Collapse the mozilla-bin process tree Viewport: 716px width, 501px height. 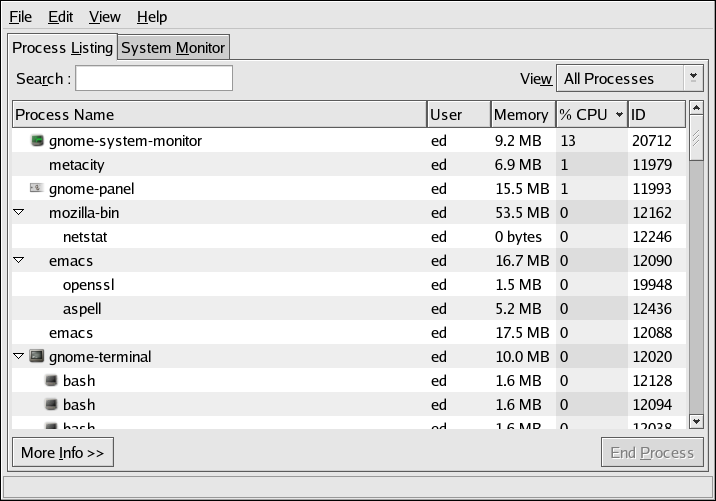point(19,213)
